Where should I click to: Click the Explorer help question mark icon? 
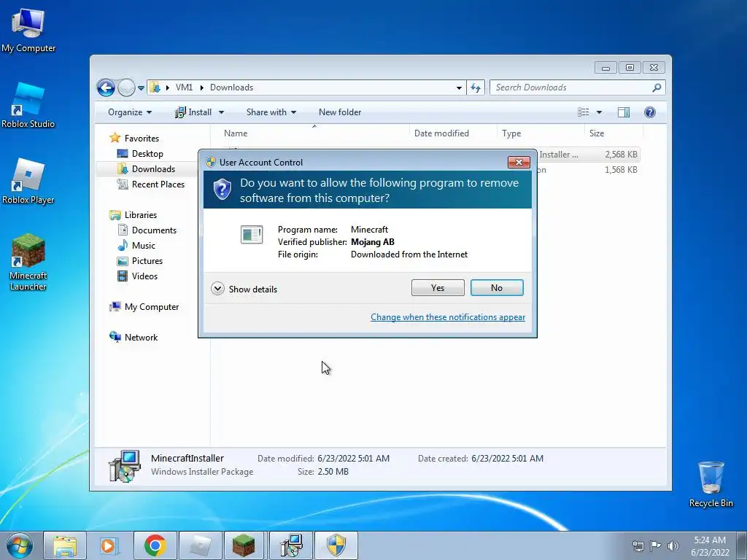click(650, 112)
